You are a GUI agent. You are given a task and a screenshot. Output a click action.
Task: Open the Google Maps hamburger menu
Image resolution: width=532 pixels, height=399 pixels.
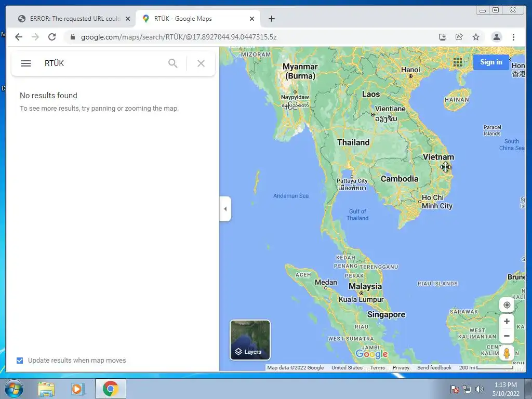26,63
